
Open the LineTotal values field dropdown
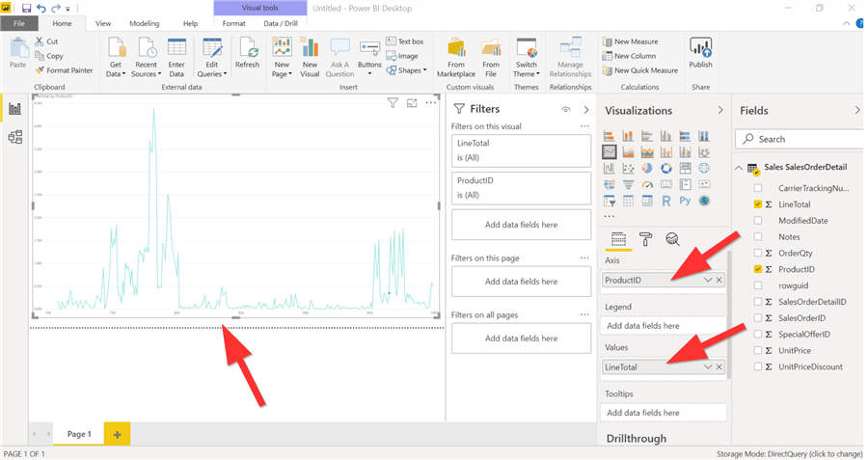(x=708, y=367)
